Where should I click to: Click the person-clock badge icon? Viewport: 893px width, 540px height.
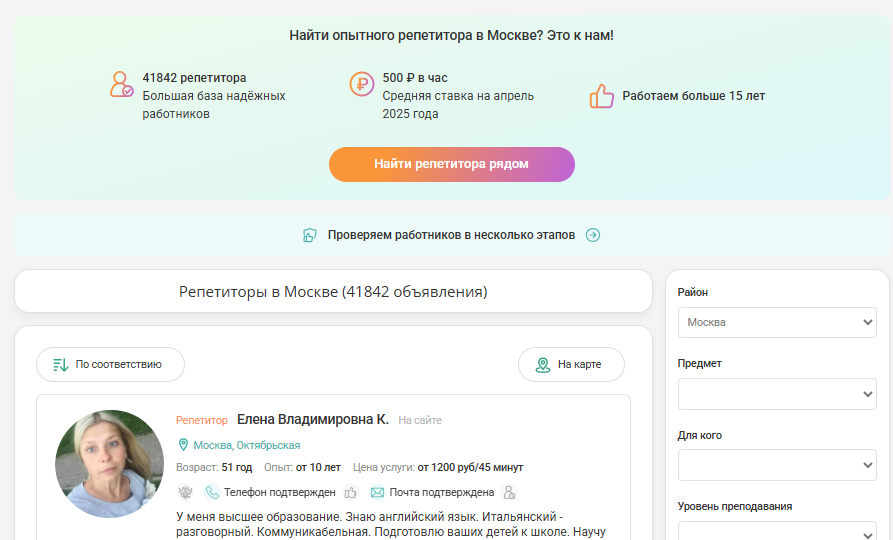click(x=509, y=492)
